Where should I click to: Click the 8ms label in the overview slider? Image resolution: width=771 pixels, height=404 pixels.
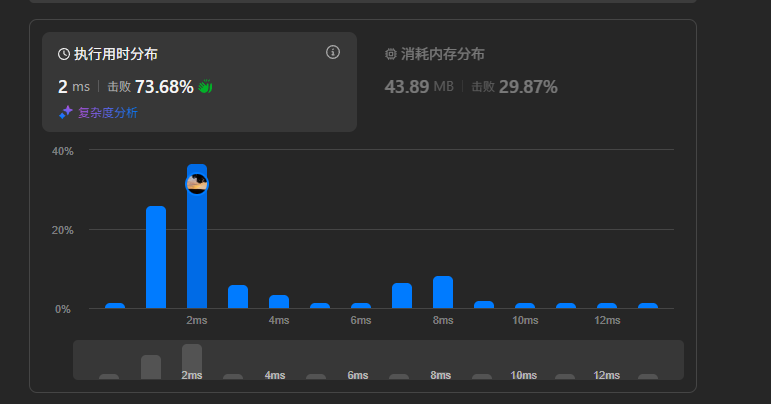pyautogui.click(x=441, y=375)
